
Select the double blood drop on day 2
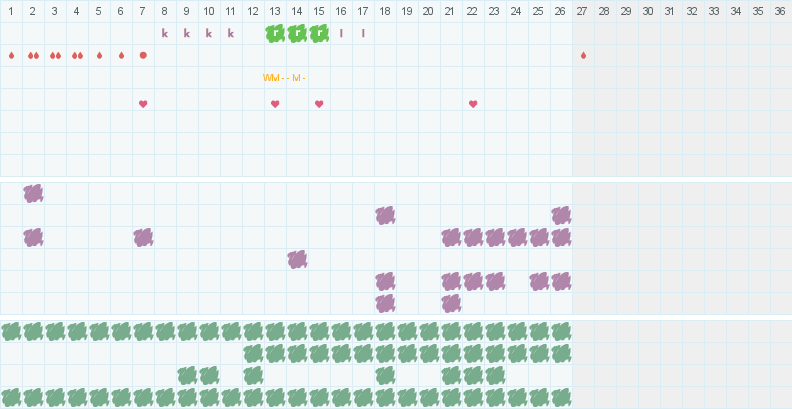click(x=33, y=55)
